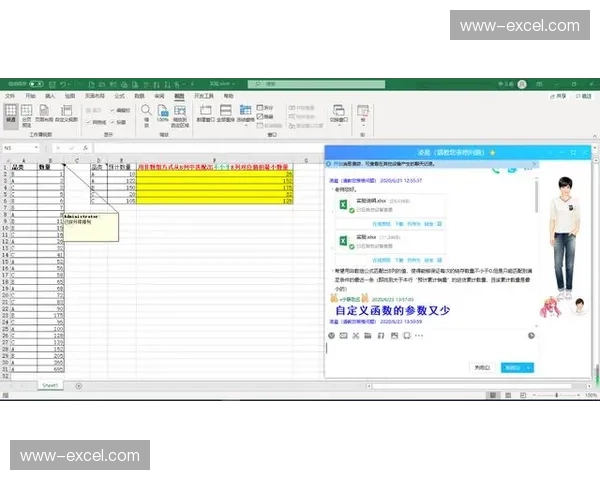Set zoom to 100% via ribbon icon

(x=163, y=114)
